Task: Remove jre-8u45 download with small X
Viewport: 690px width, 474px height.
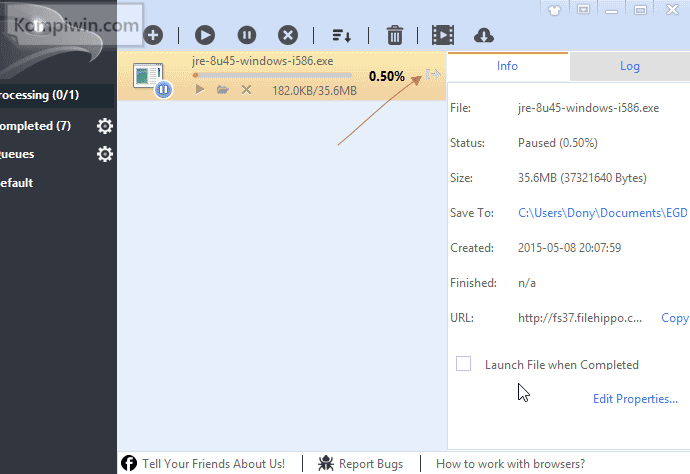Action: [246, 90]
